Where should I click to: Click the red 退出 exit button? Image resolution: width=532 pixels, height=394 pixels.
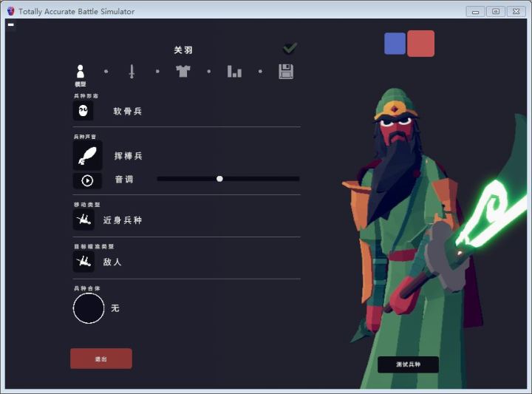click(101, 359)
